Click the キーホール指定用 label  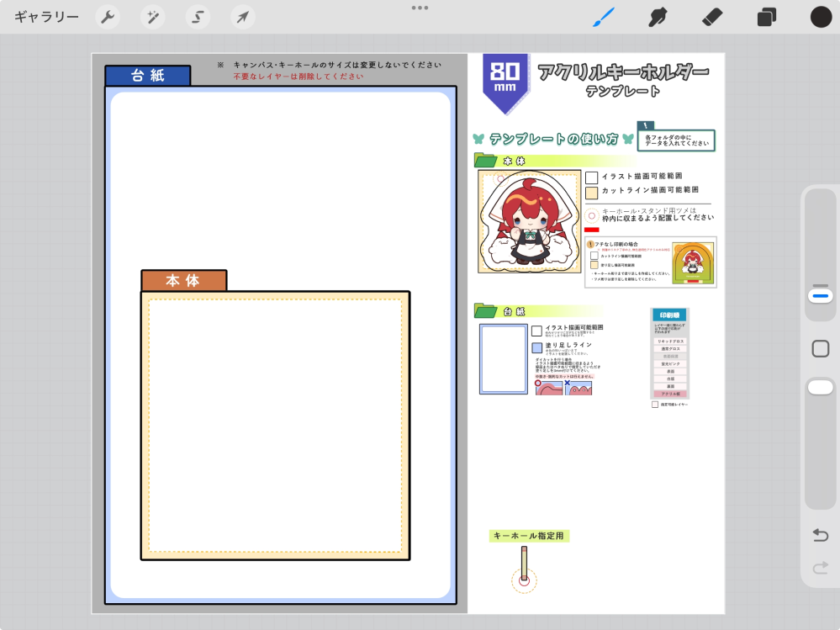[x=529, y=536]
